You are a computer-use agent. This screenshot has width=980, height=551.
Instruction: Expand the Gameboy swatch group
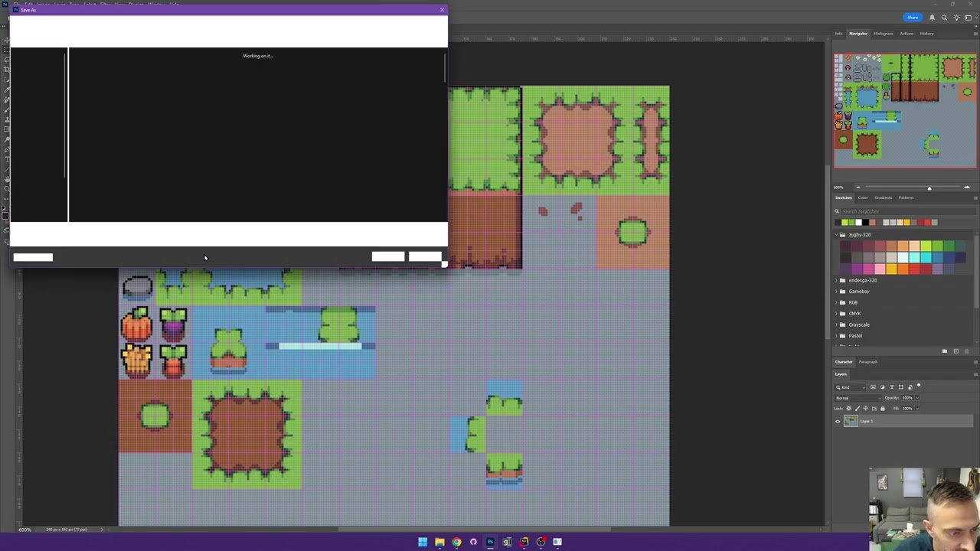pos(836,291)
